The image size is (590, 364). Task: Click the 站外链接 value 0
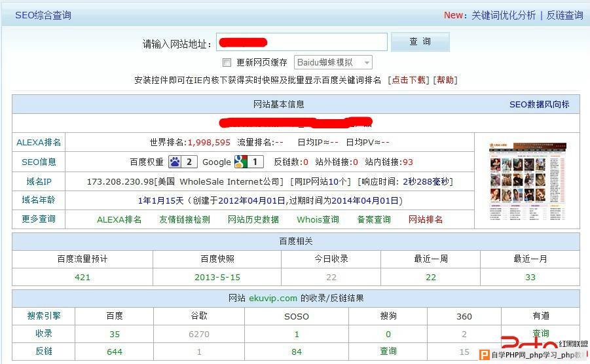click(355, 162)
